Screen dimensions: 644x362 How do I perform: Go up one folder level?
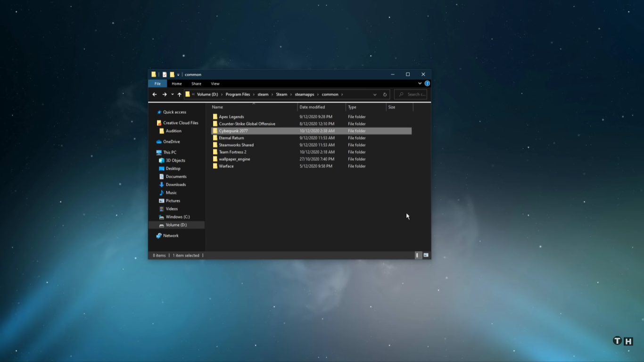[x=179, y=94]
